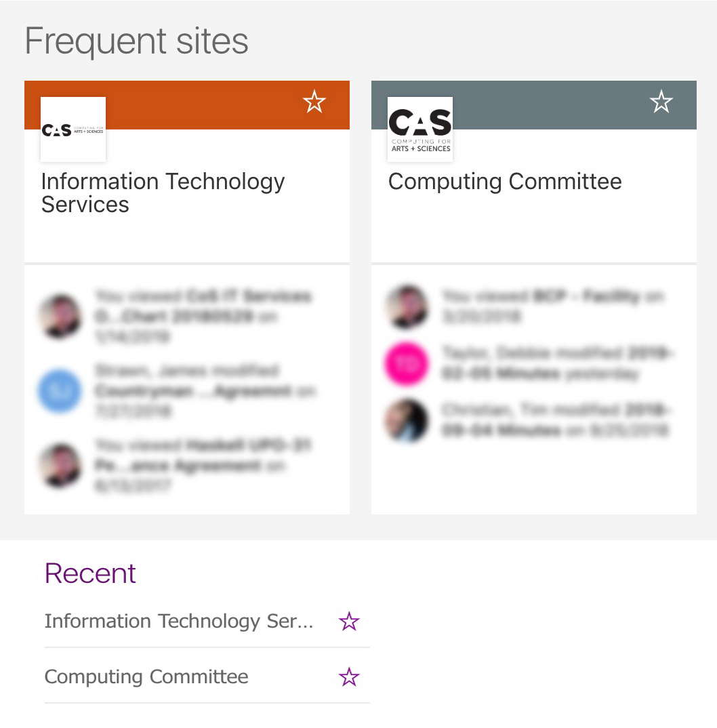Follow the Information Technology Services site card star
The width and height of the screenshot is (717, 728).
pyautogui.click(x=314, y=102)
